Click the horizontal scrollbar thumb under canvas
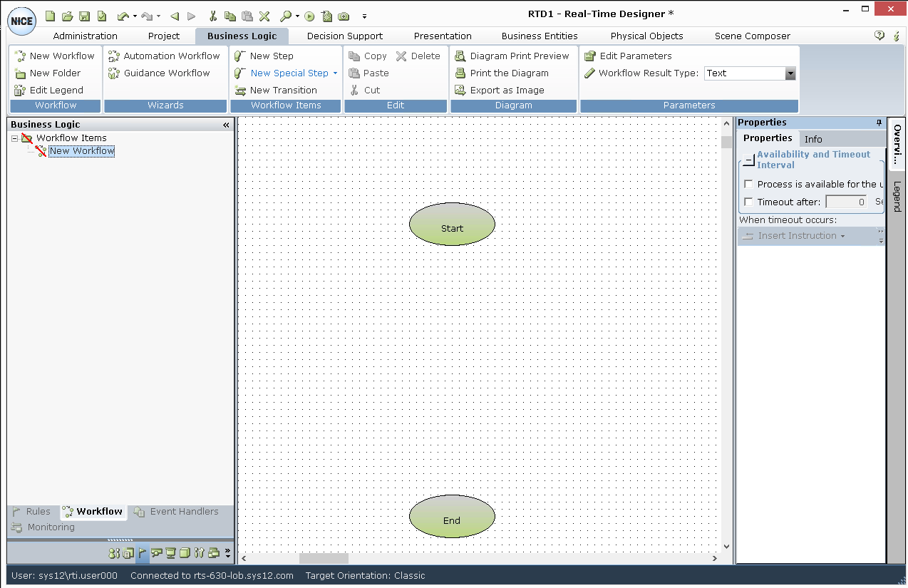The image size is (908, 588). click(324, 558)
